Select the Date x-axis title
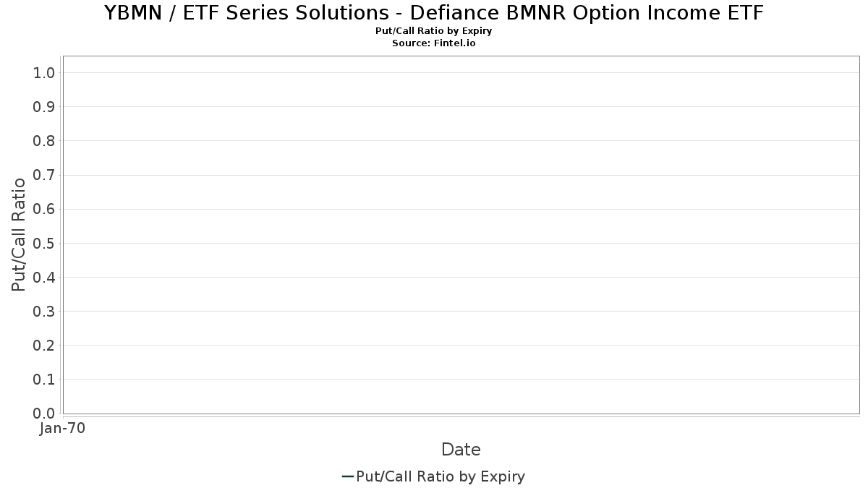This screenshot has width=868, height=488. pos(461,450)
